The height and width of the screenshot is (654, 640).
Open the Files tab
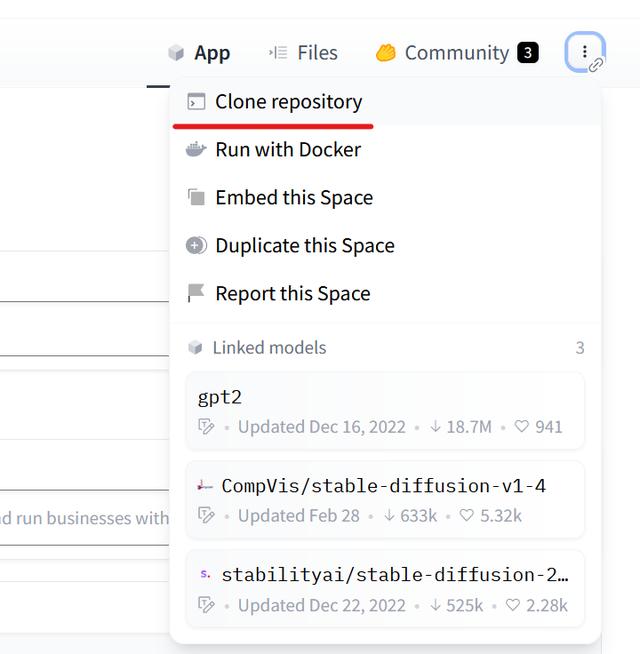(303, 53)
